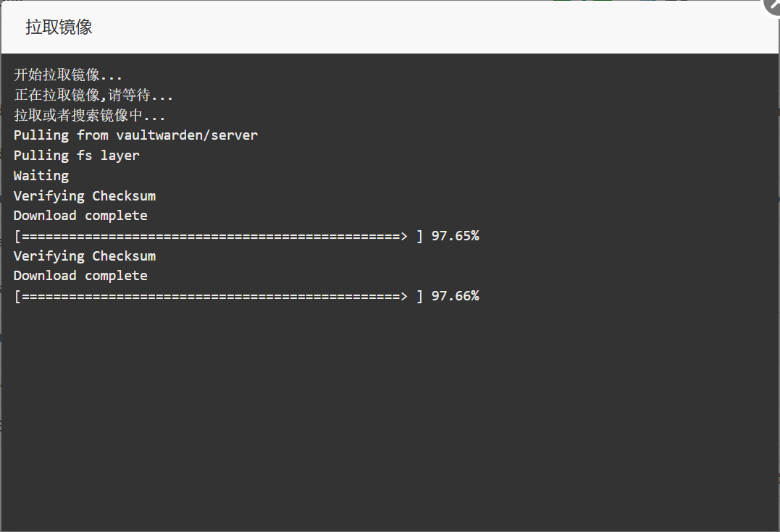Click Download complete above the 97.65% bar
The height and width of the screenshot is (532, 780).
coord(80,216)
